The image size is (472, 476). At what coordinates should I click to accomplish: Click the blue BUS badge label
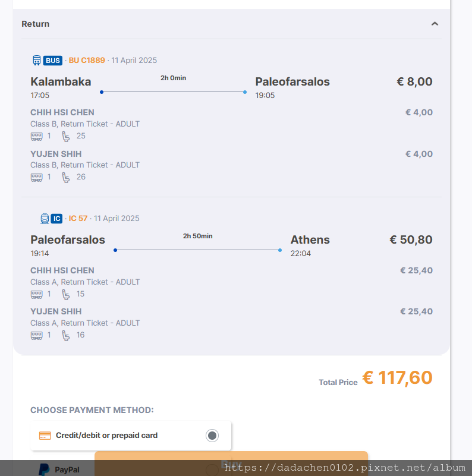53,61
